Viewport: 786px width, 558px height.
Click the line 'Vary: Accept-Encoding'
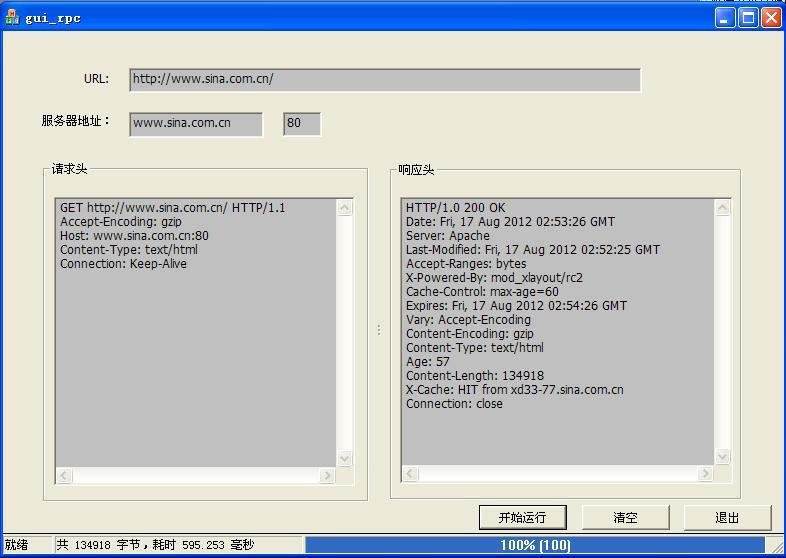468,320
